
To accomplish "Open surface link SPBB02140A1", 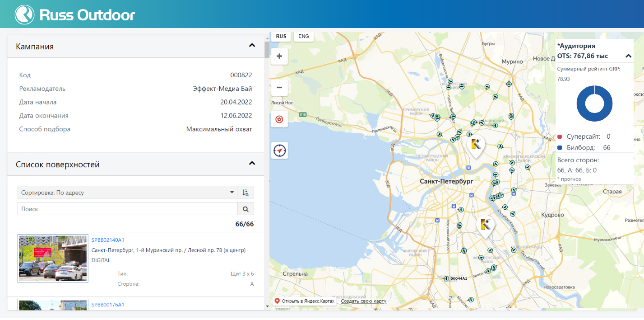I will click(108, 240).
